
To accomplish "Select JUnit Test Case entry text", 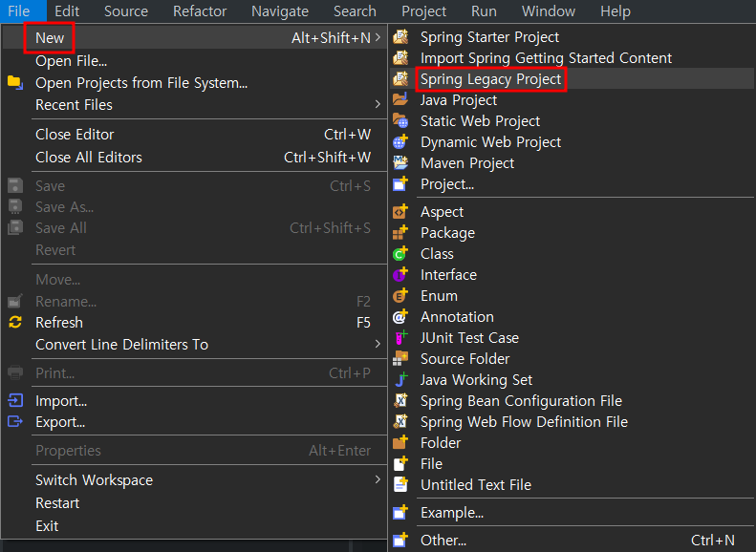I will [469, 338].
